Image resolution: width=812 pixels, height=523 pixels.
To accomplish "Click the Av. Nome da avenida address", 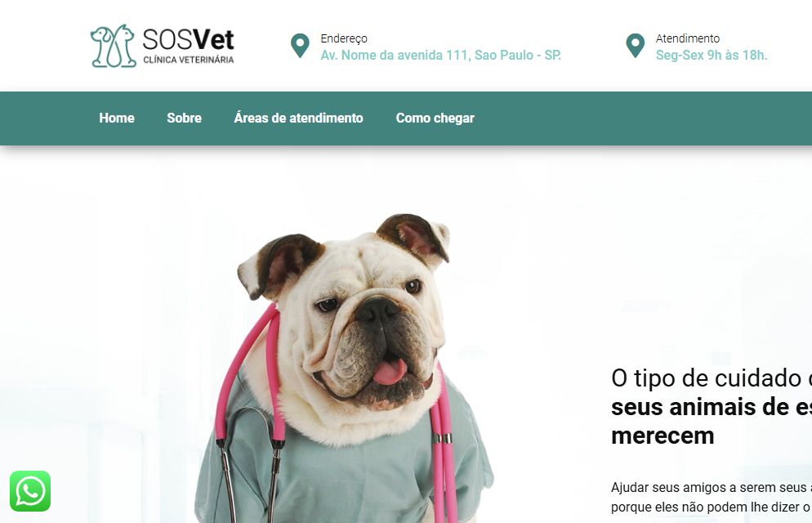I will (x=440, y=55).
